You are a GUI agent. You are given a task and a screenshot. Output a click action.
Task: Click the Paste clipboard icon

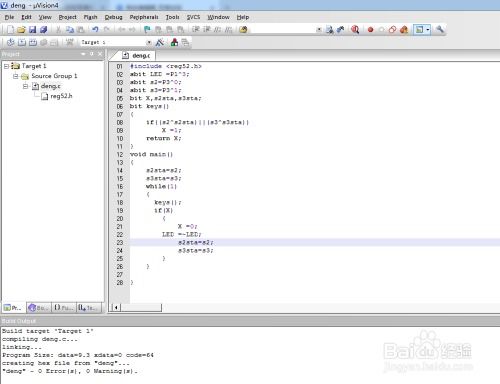click(81, 30)
